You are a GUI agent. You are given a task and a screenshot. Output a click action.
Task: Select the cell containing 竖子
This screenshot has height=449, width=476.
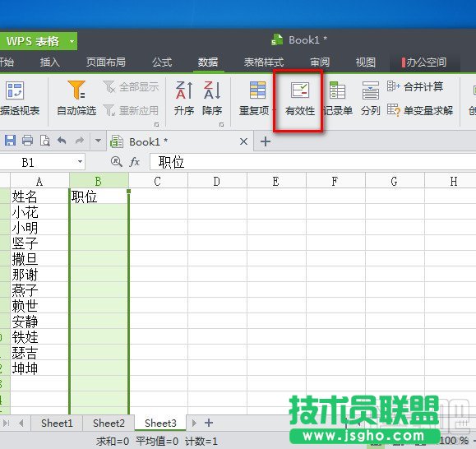click(x=39, y=243)
